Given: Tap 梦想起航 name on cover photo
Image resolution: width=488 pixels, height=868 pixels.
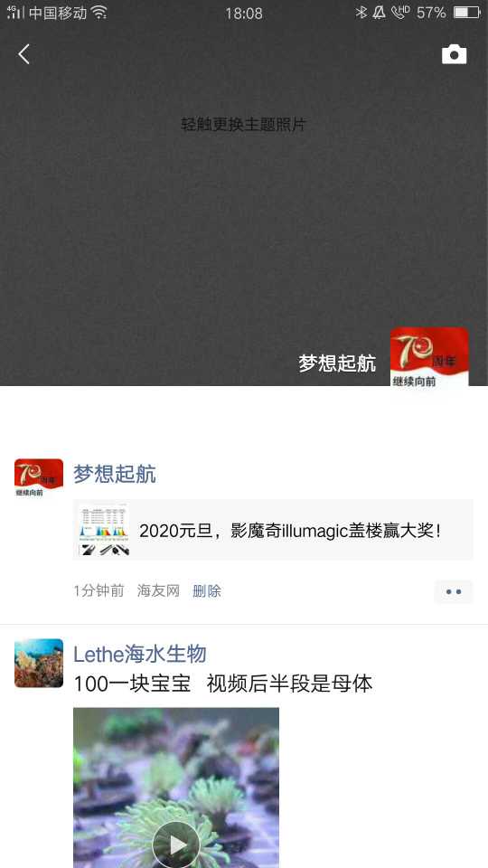Looking at the screenshot, I should point(337,363).
